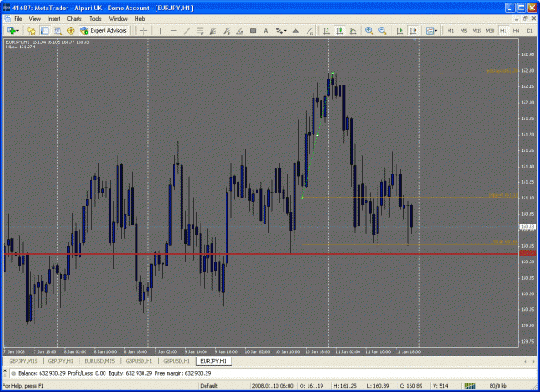
Task: Switch to the GBPJPY,H1 chart tab
Action: coord(60,361)
